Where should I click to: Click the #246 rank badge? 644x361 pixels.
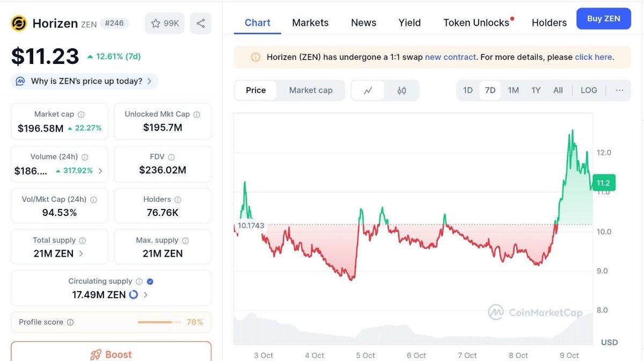tap(114, 24)
